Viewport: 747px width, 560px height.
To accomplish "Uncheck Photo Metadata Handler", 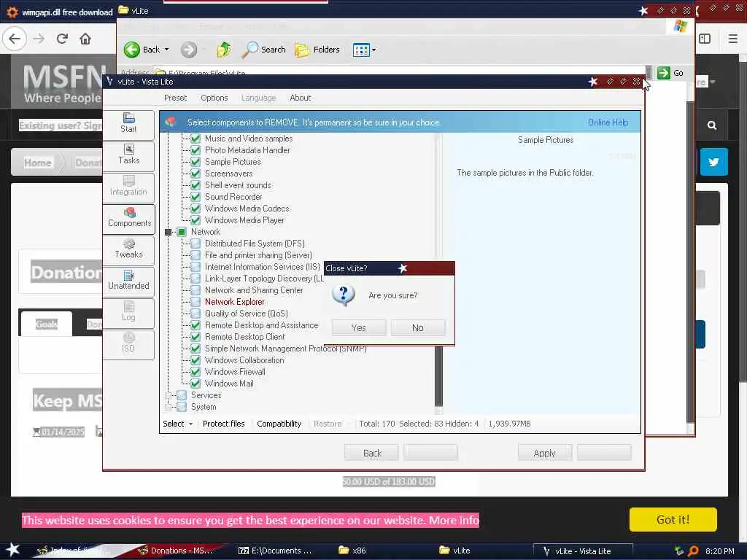I will pos(196,150).
